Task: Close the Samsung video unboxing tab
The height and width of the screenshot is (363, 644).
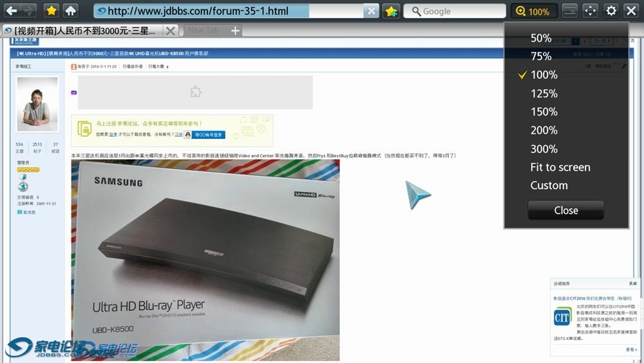Action: tap(170, 30)
